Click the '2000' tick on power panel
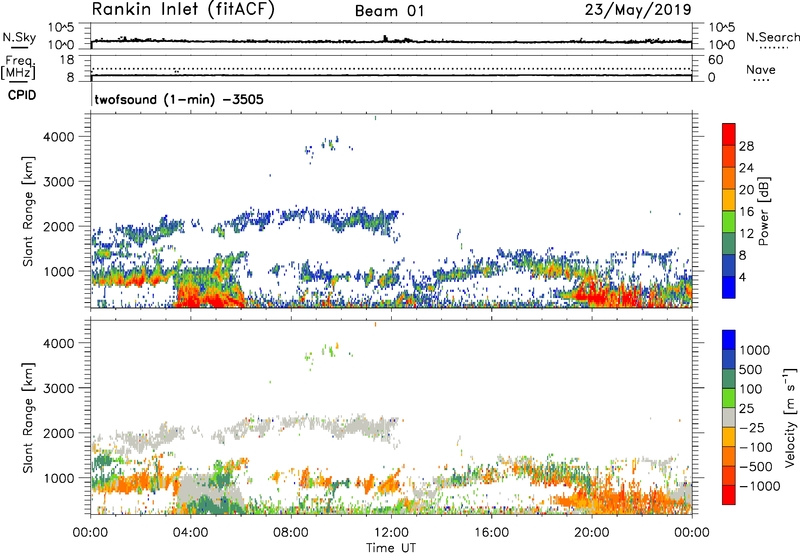This screenshot has height=554, width=800. (x=59, y=226)
